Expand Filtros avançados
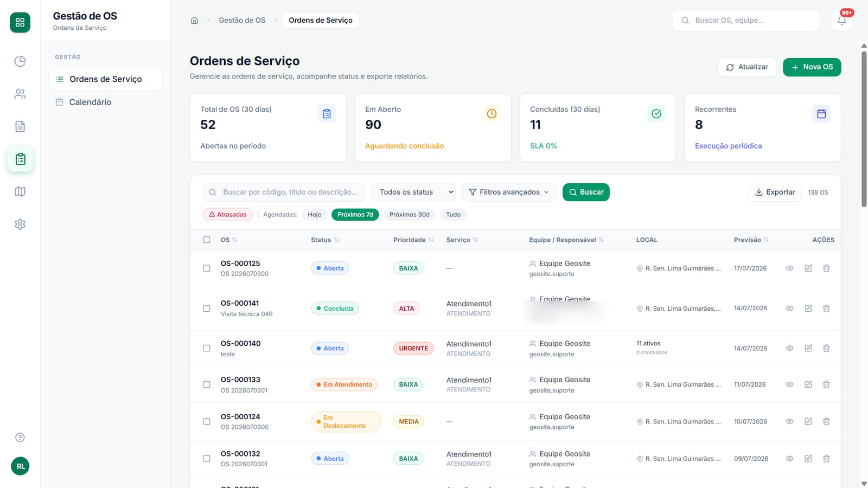 (509, 192)
